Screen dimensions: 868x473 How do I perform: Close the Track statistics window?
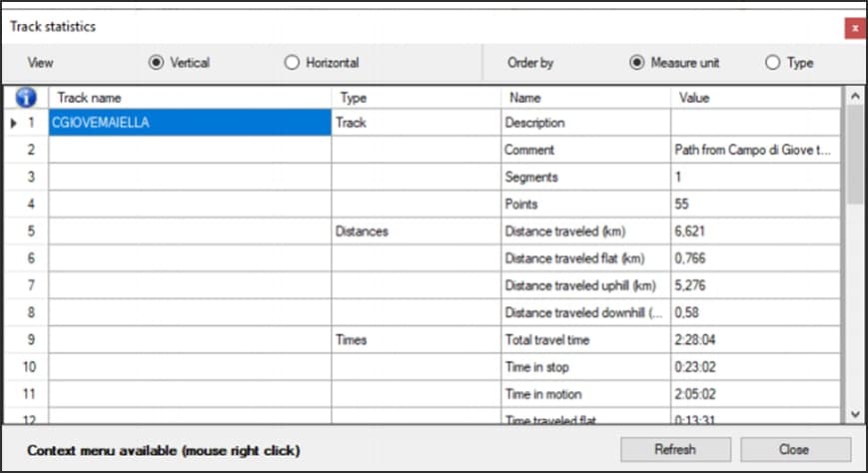854,28
